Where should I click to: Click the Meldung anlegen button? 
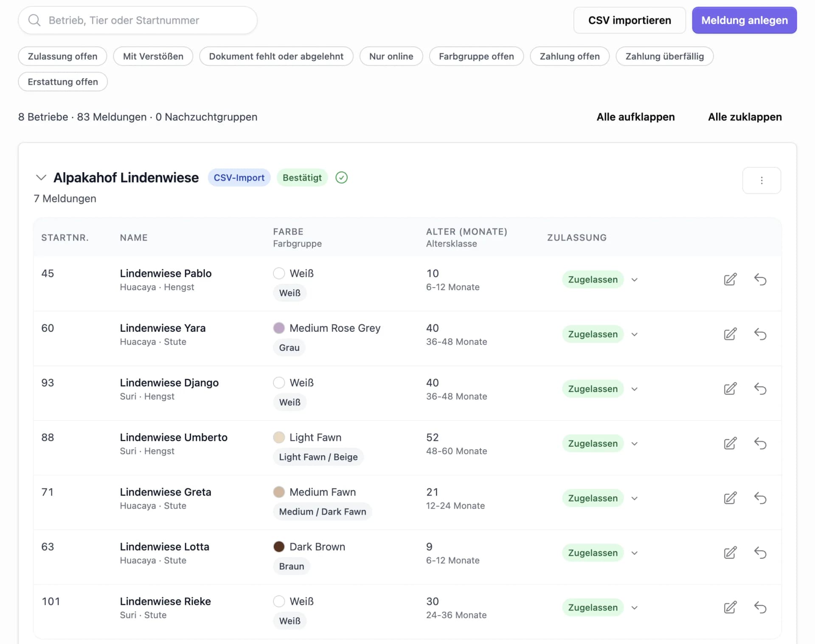tap(744, 20)
